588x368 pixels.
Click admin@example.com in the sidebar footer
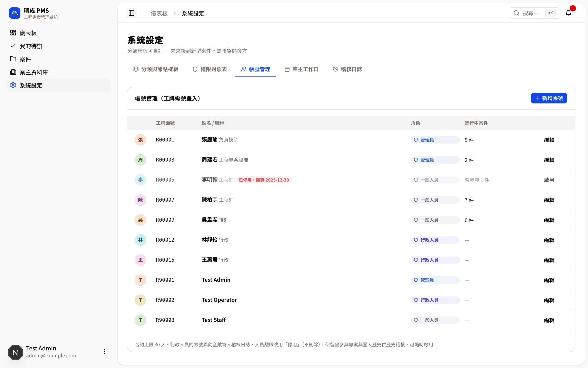(x=51, y=356)
